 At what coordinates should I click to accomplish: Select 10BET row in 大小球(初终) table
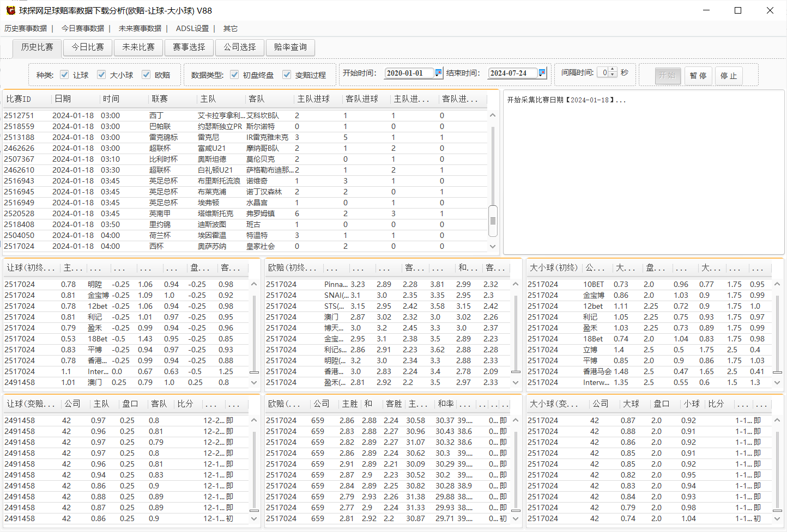click(649, 284)
